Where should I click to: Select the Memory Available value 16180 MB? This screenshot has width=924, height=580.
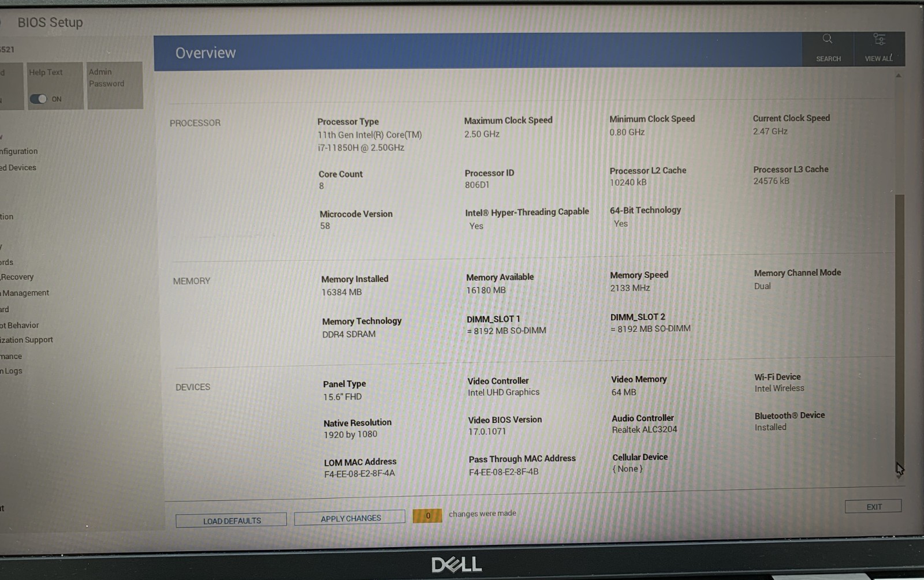point(486,290)
